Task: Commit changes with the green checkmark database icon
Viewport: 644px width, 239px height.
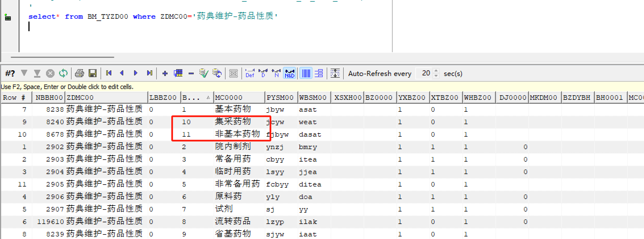Action: (x=204, y=73)
